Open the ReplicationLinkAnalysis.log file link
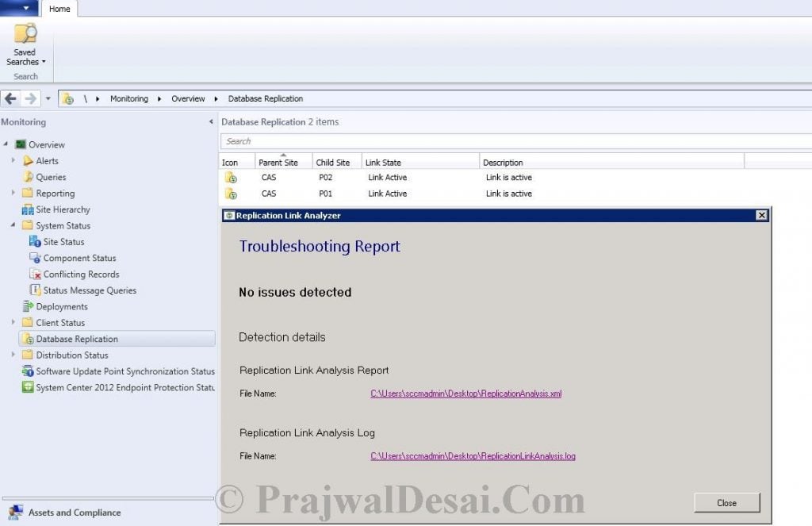This screenshot has height=526, width=812. [473, 456]
